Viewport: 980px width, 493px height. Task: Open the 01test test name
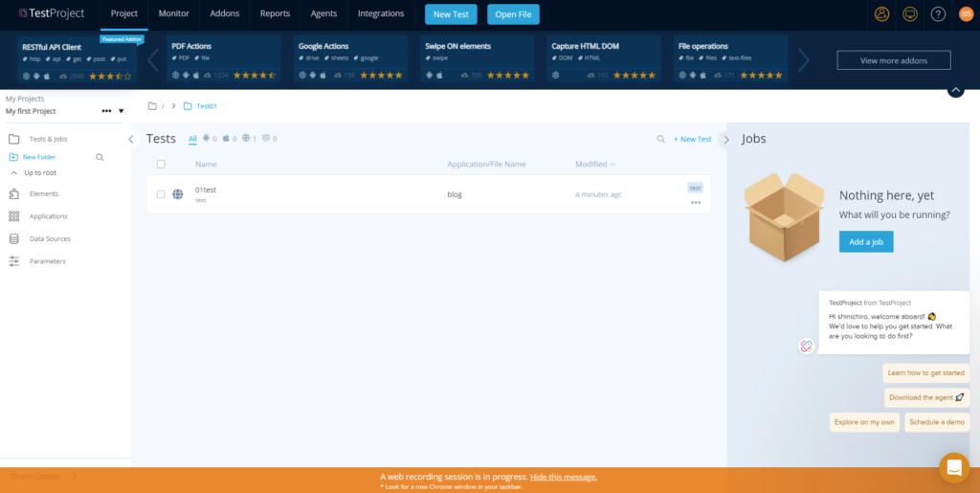coord(206,190)
